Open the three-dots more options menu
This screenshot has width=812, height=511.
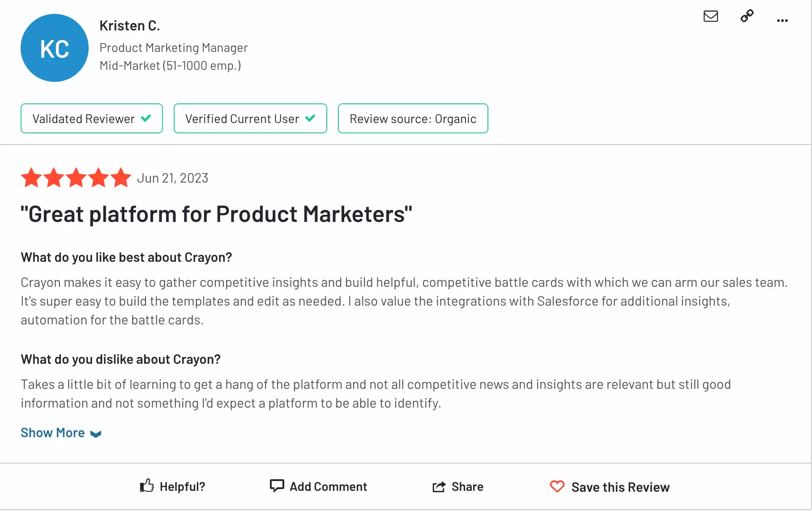pos(782,21)
